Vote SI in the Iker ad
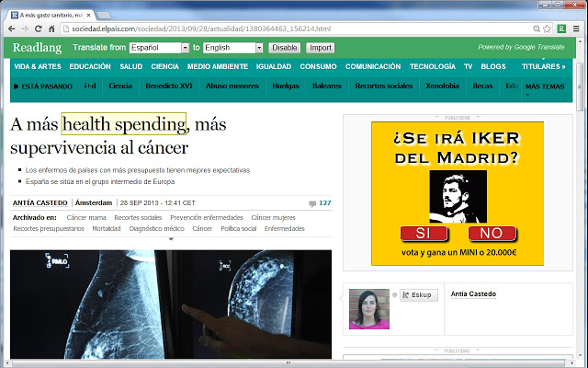Image resolution: width=588 pixels, height=368 pixels. 424,233
